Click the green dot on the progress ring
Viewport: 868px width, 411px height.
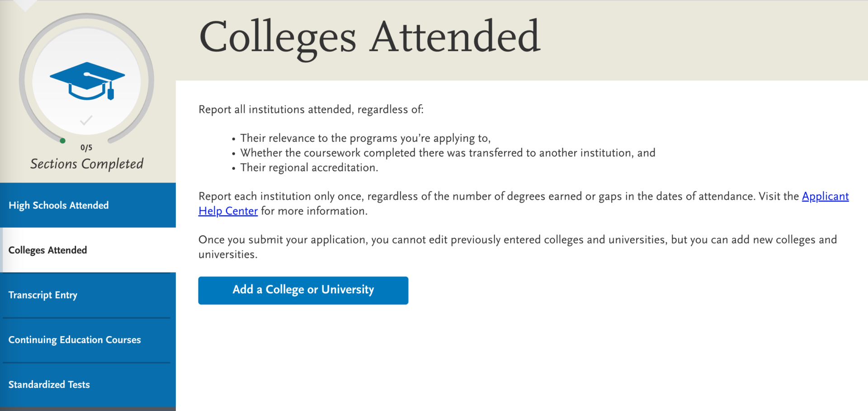coord(62,141)
